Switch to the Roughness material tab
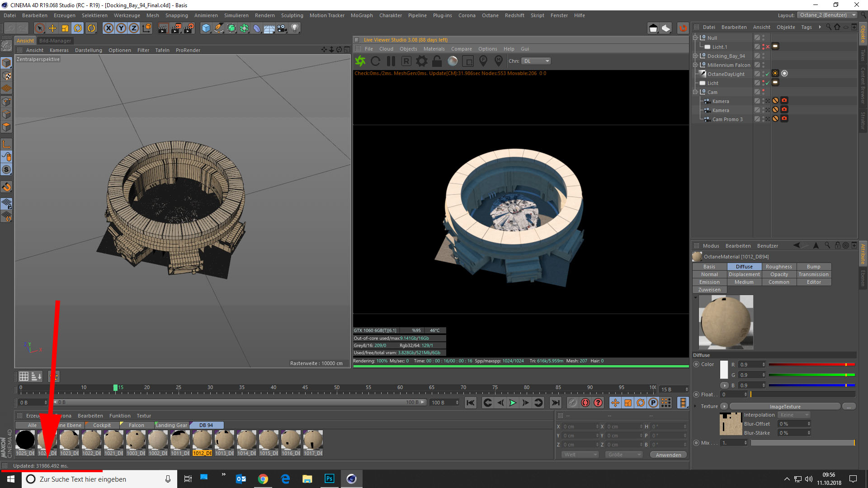868x488 pixels. [x=778, y=267]
